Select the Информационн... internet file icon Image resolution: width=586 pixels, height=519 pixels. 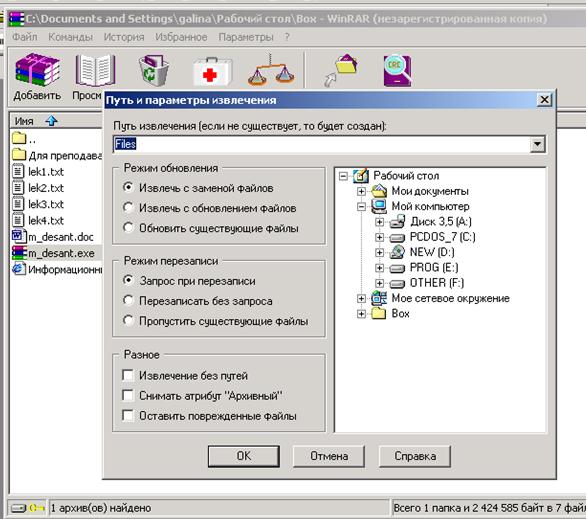[19, 269]
